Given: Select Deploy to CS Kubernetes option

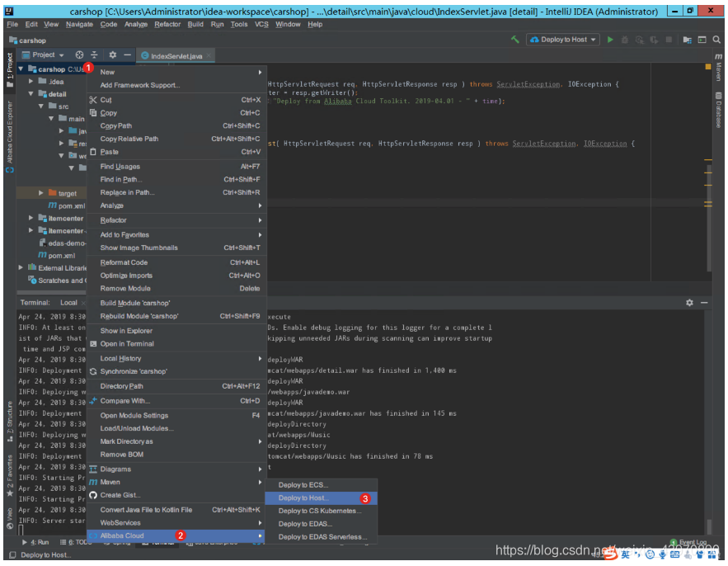Looking at the screenshot, I should click(x=321, y=512).
